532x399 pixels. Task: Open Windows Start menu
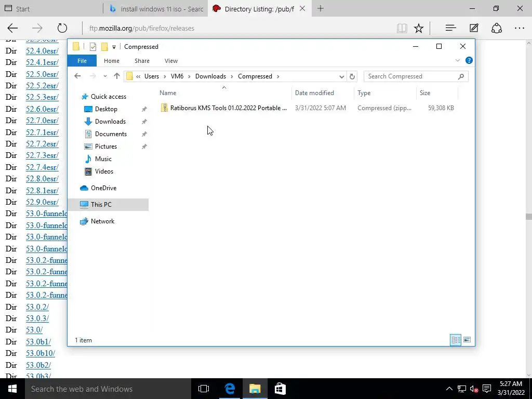tap(12, 389)
